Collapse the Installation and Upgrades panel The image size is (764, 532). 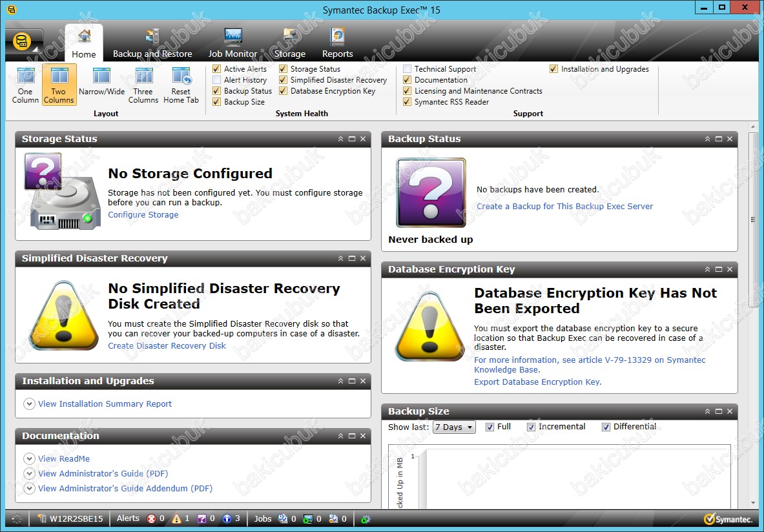340,381
